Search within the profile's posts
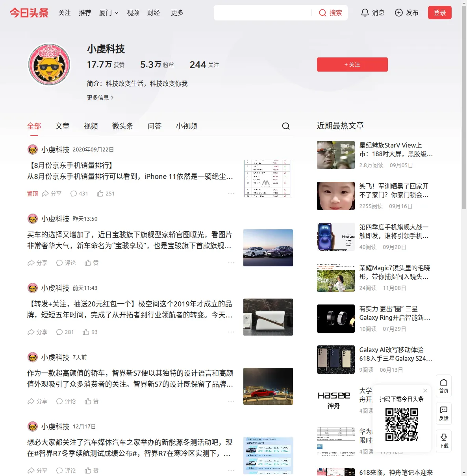This screenshot has height=476, width=467. (x=286, y=126)
